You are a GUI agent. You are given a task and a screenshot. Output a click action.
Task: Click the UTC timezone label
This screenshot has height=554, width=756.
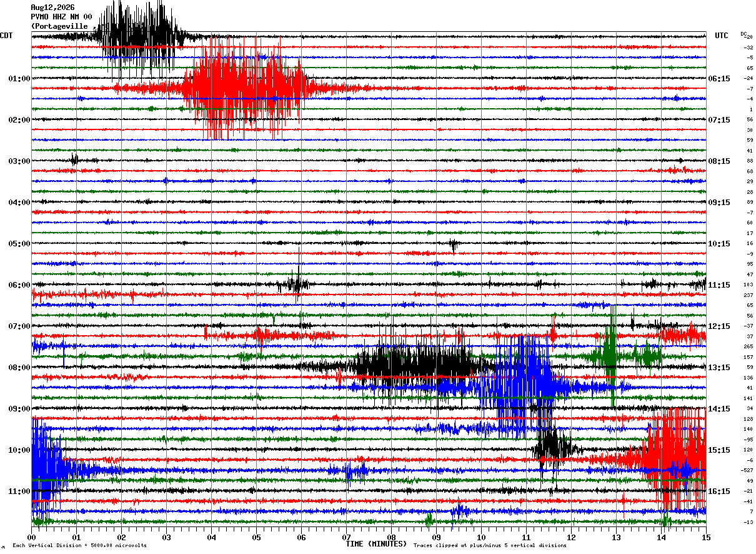[722, 36]
